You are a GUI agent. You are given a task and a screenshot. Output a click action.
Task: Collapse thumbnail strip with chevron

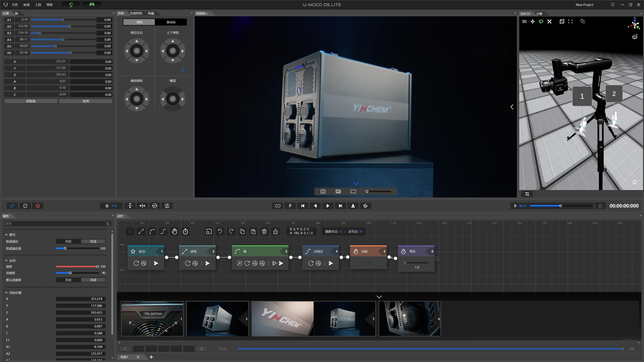pos(379,297)
